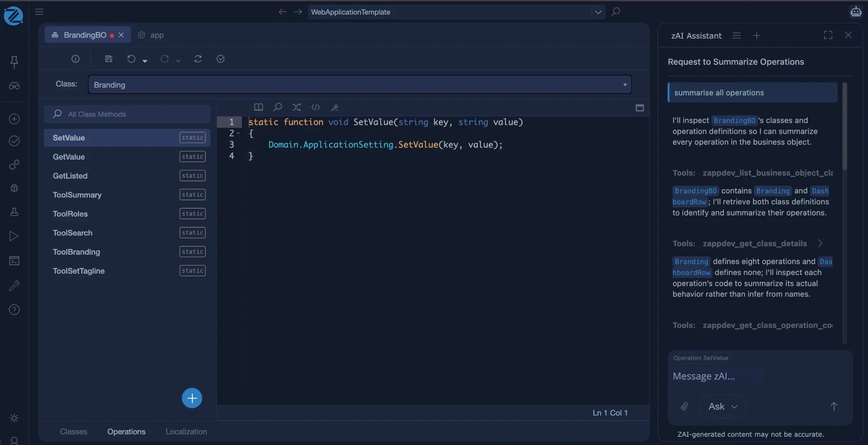The image size is (868, 445).
Task: Switch to the app tab
Action: (151, 35)
